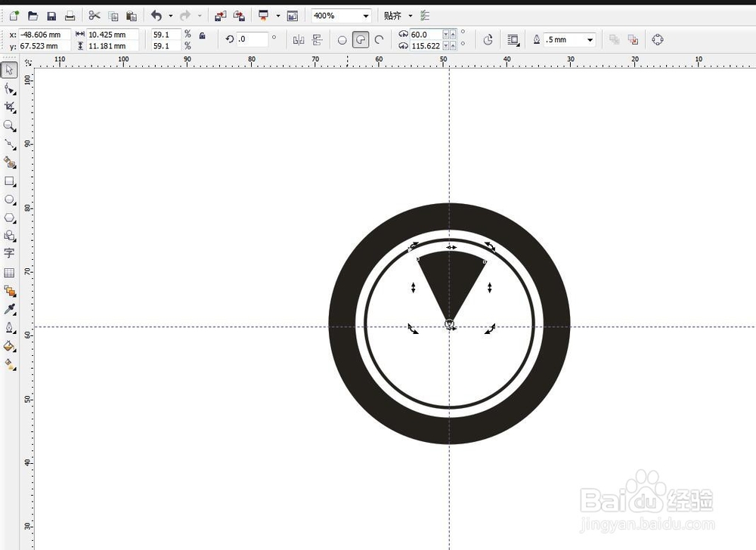Select the Polygon tool
756x550 pixels.
pos(9,218)
